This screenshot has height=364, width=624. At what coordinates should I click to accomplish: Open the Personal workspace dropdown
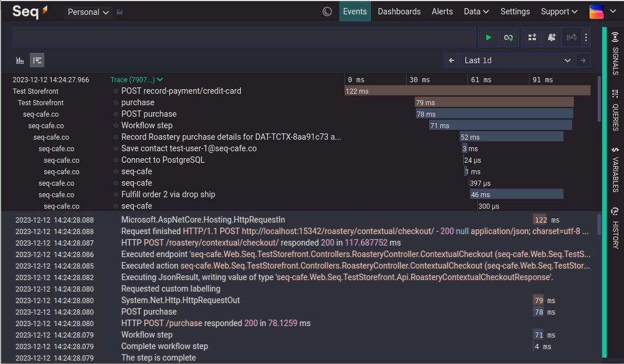pos(88,12)
